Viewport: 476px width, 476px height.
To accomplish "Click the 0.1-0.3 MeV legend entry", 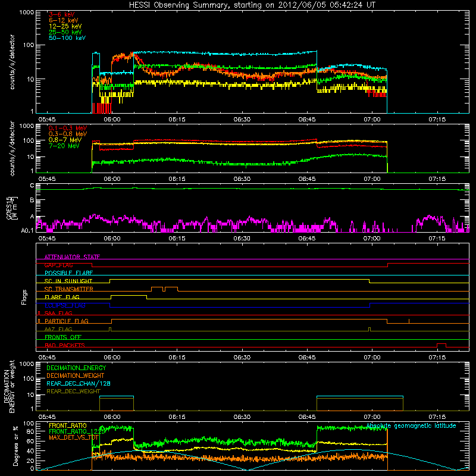I will [68, 128].
